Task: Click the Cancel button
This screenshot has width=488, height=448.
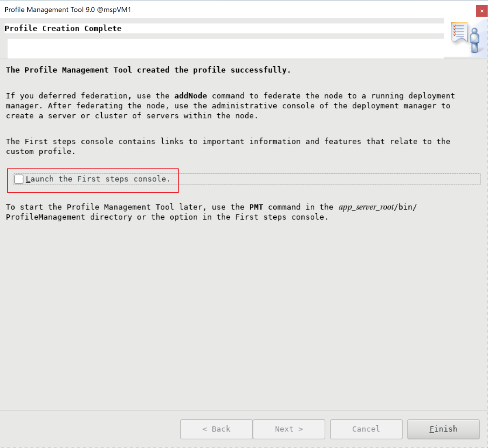Action: coord(366,429)
